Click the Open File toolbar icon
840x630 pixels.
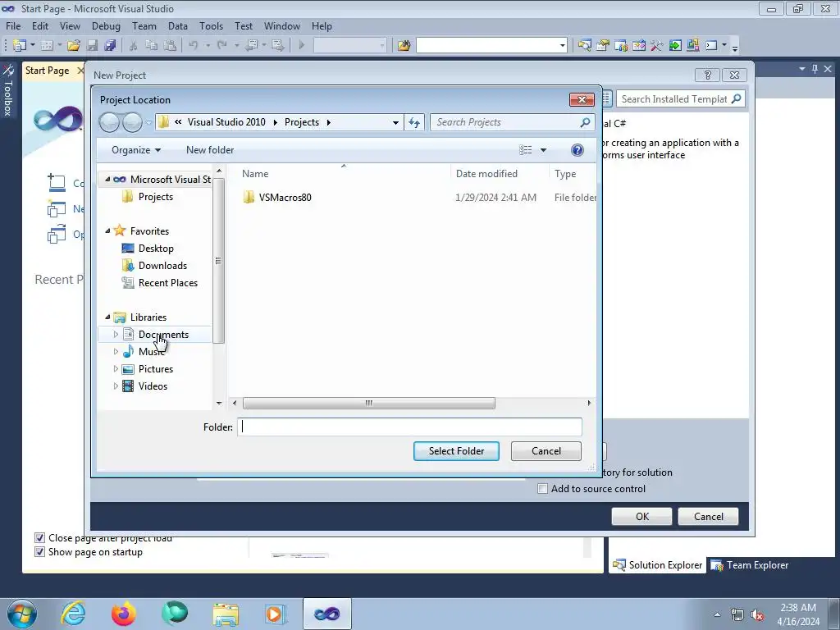click(x=74, y=46)
